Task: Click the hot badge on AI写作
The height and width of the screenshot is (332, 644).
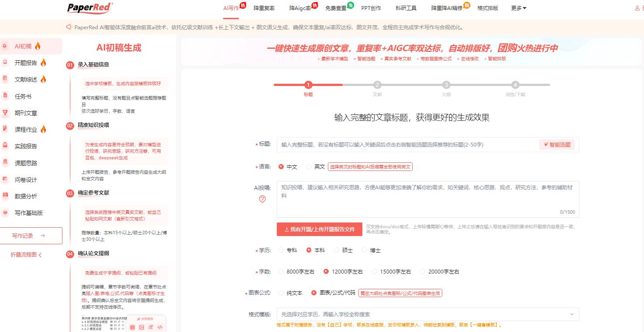Action: 243,5
